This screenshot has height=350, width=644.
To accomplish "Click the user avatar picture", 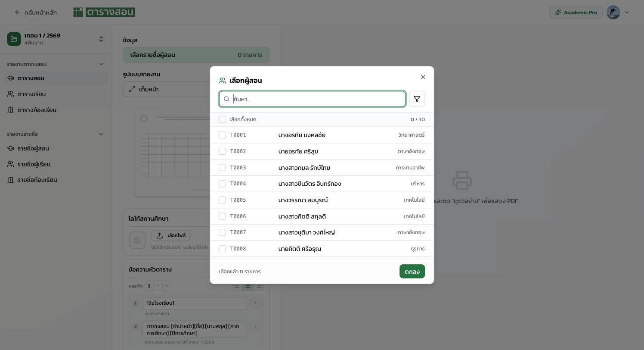I will 613,12.
